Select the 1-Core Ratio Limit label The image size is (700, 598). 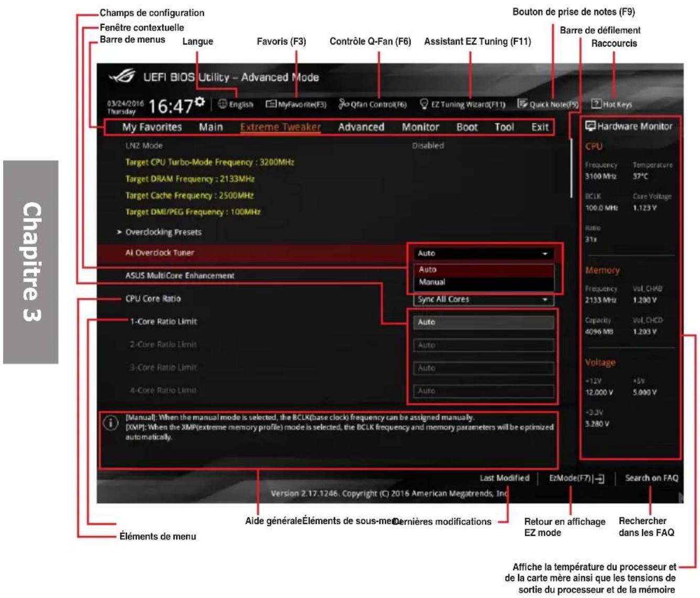point(163,322)
